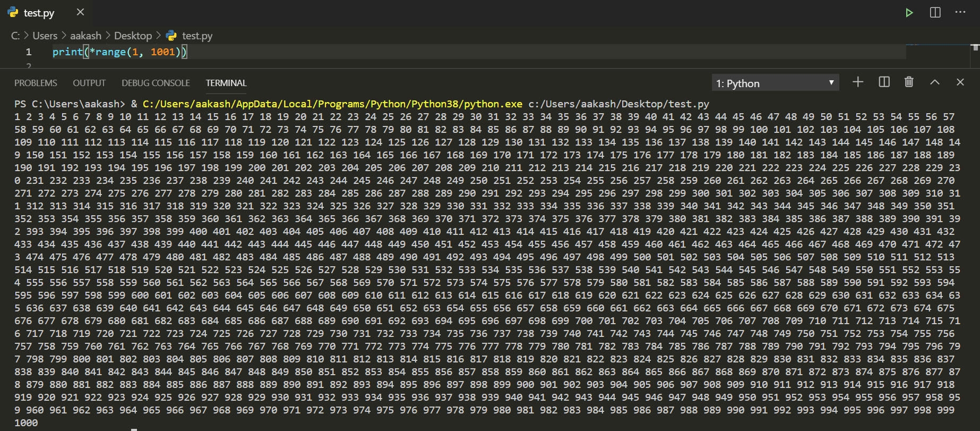Open the editor More Actions ellipsis menu
Screen dimensions: 980x431
[960, 13]
